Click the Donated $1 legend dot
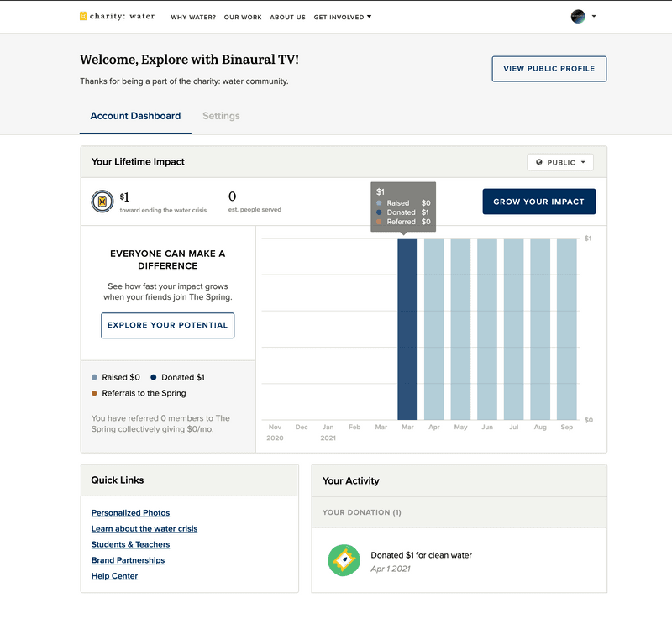This screenshot has width=672, height=619. click(x=154, y=377)
